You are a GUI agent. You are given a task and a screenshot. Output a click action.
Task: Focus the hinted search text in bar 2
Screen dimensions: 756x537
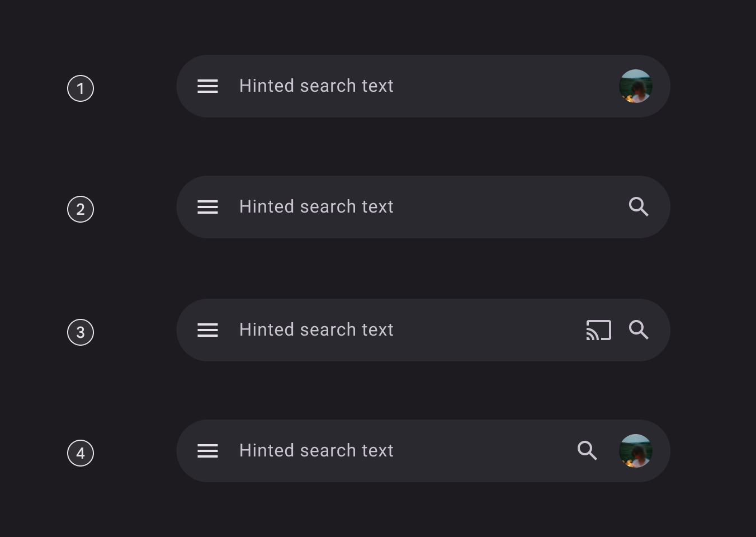point(316,207)
